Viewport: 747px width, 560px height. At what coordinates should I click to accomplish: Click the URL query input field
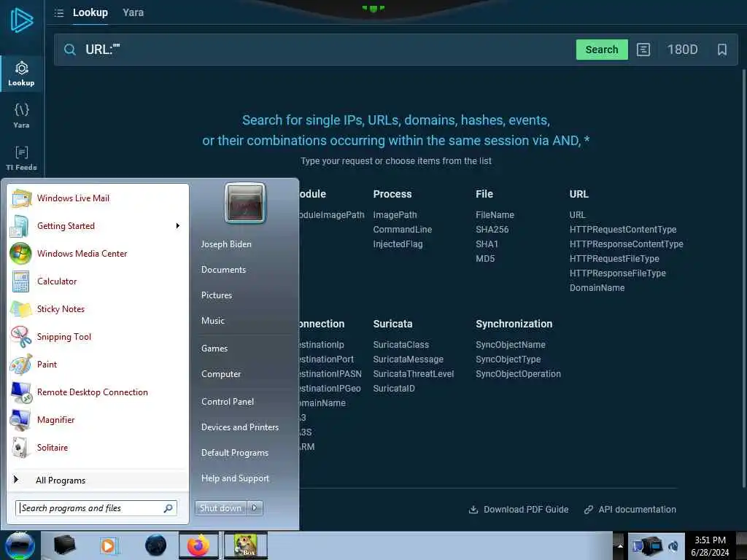(x=324, y=50)
